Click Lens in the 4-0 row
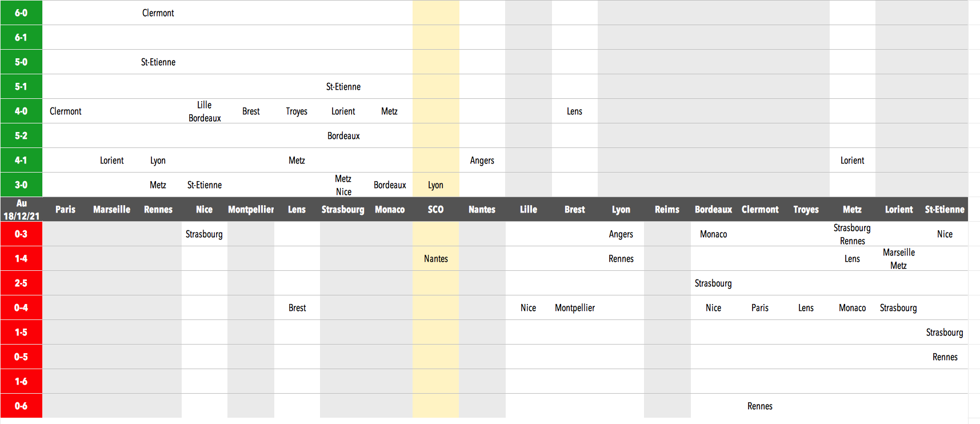The image size is (980, 424). point(574,111)
